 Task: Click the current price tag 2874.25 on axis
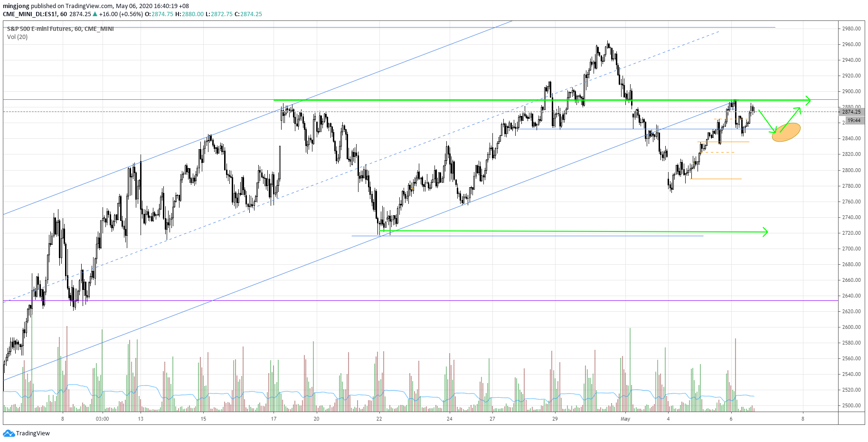coord(851,112)
